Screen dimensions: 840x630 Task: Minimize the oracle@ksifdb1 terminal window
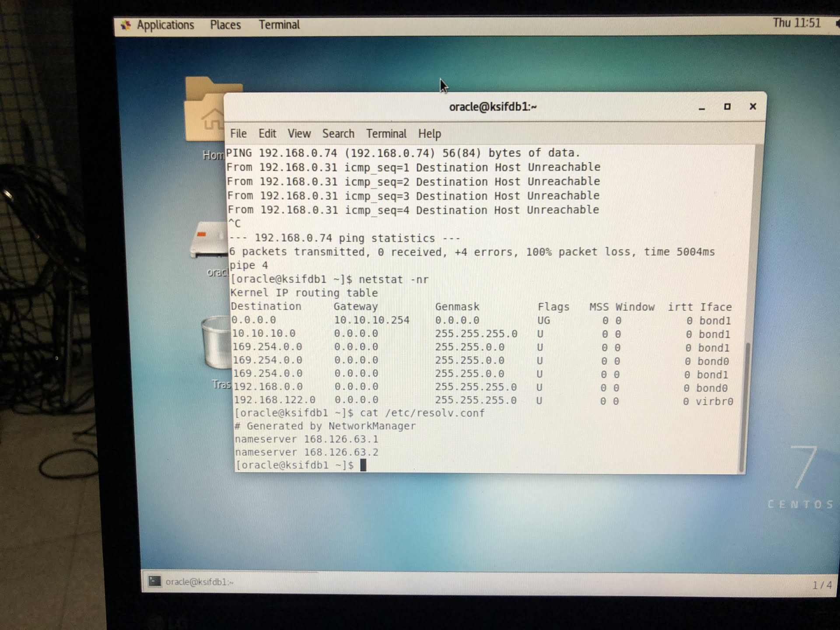pyautogui.click(x=702, y=108)
